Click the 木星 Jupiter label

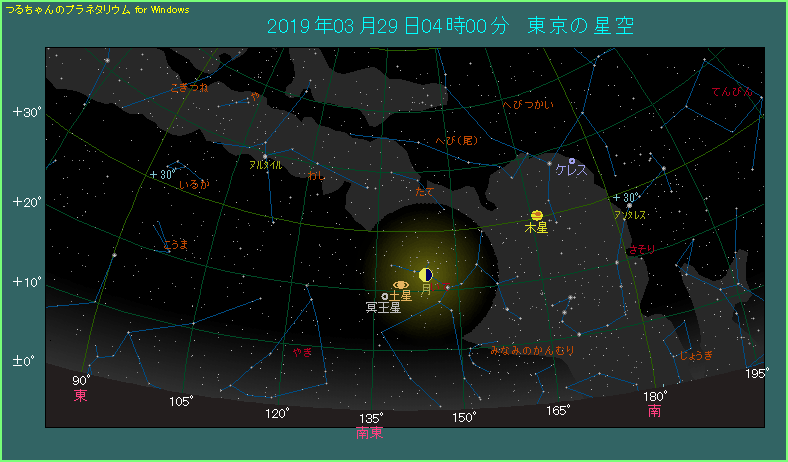(537, 228)
